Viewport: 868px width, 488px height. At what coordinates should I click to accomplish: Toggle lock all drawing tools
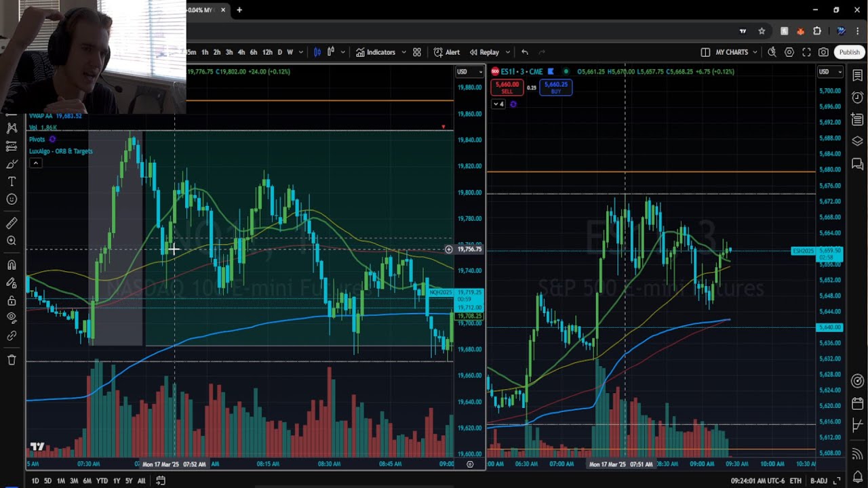[12, 300]
